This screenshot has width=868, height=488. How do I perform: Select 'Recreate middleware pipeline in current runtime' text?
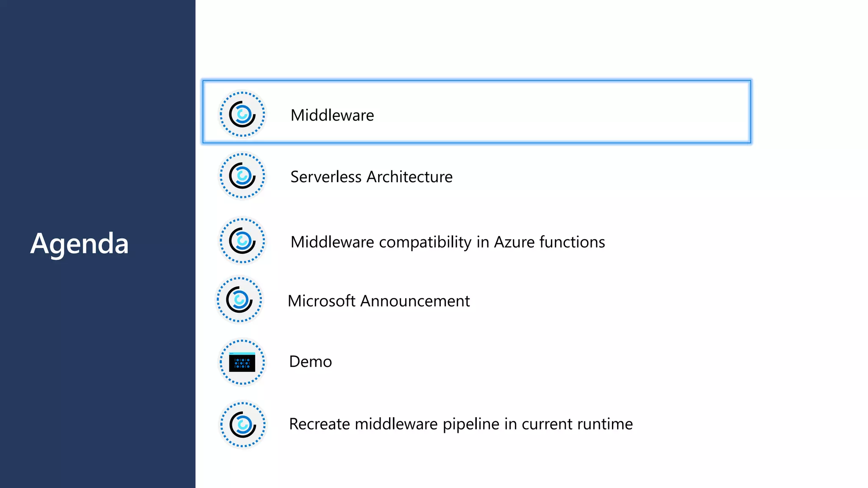point(461,424)
